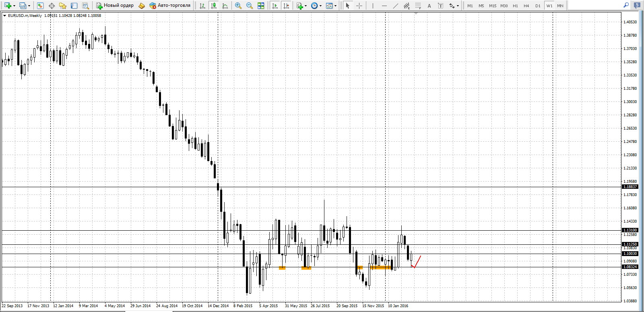
Task: Click the Templates icon
Action: coord(329,6)
